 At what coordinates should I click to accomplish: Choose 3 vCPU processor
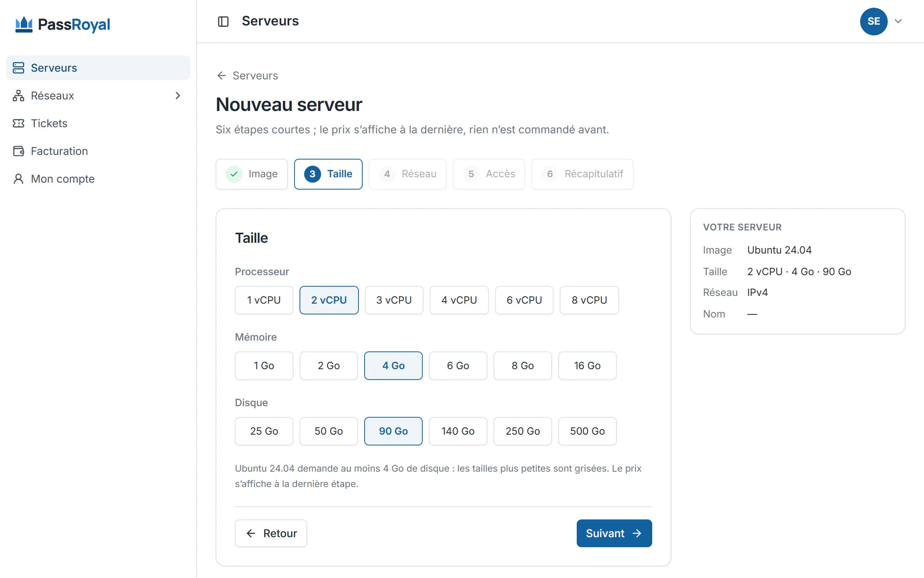[x=394, y=300]
